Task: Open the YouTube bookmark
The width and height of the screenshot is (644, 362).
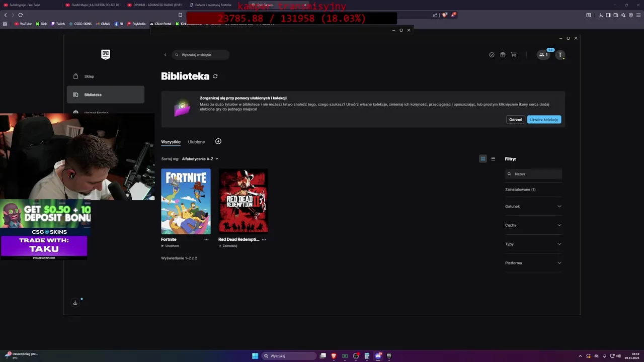Action: (23, 24)
